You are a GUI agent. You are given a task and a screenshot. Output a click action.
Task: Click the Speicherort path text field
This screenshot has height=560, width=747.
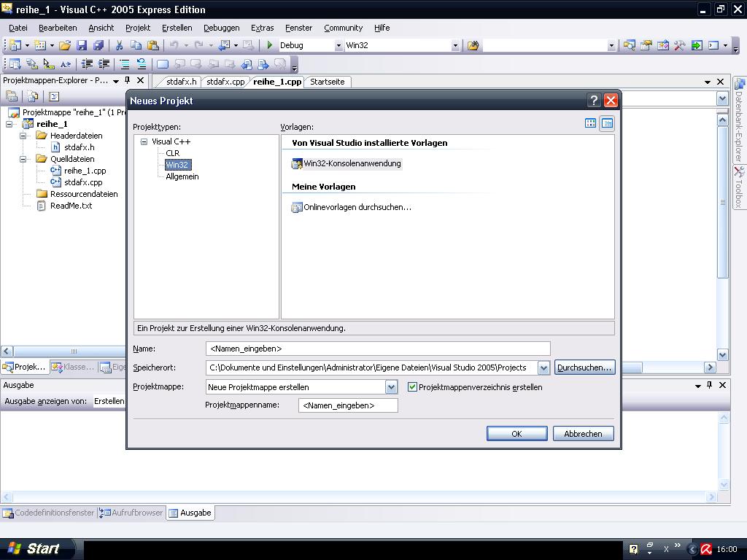tap(371, 367)
